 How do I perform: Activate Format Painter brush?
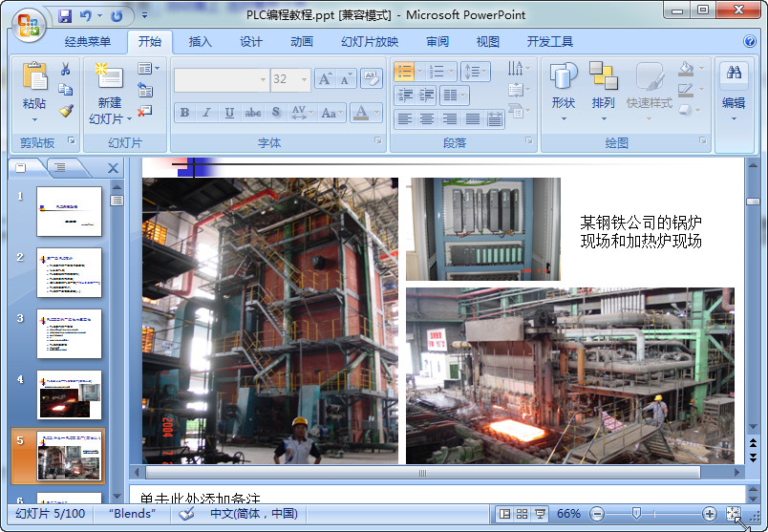[66, 111]
